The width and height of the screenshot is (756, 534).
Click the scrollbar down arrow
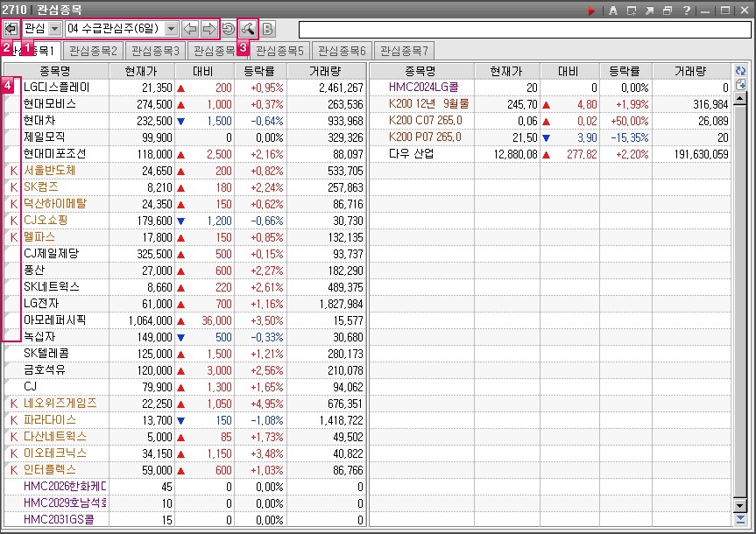[740, 506]
